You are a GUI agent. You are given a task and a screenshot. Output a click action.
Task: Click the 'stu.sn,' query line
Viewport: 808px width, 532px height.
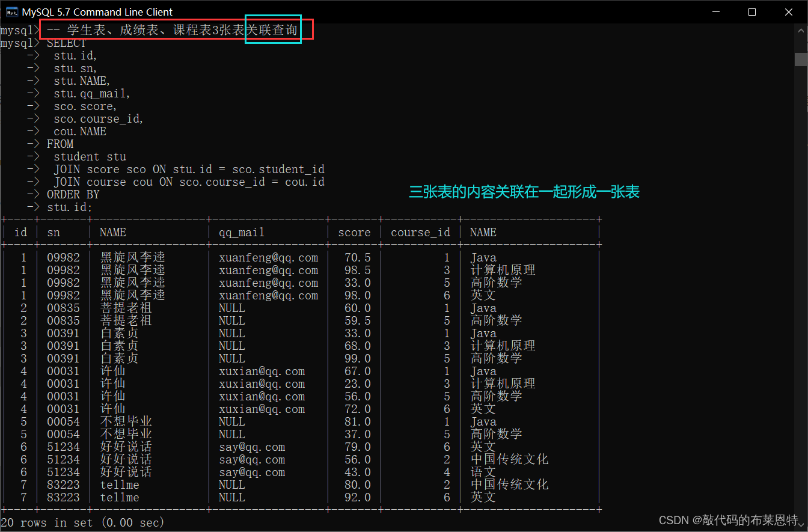point(75,69)
